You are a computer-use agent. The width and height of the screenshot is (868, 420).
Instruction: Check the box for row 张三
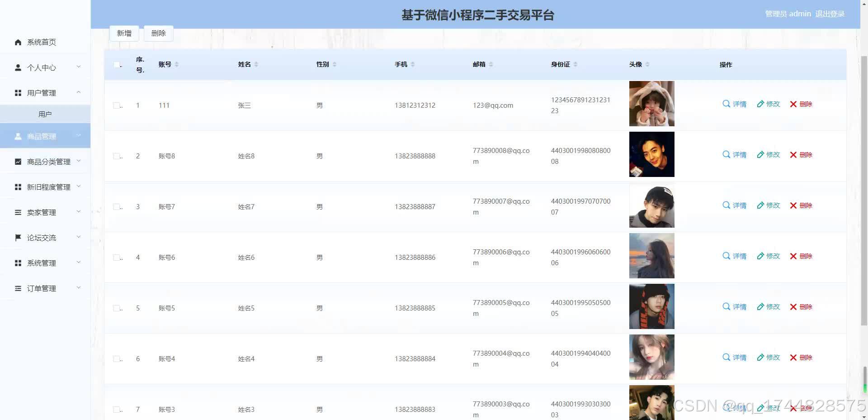click(x=117, y=105)
